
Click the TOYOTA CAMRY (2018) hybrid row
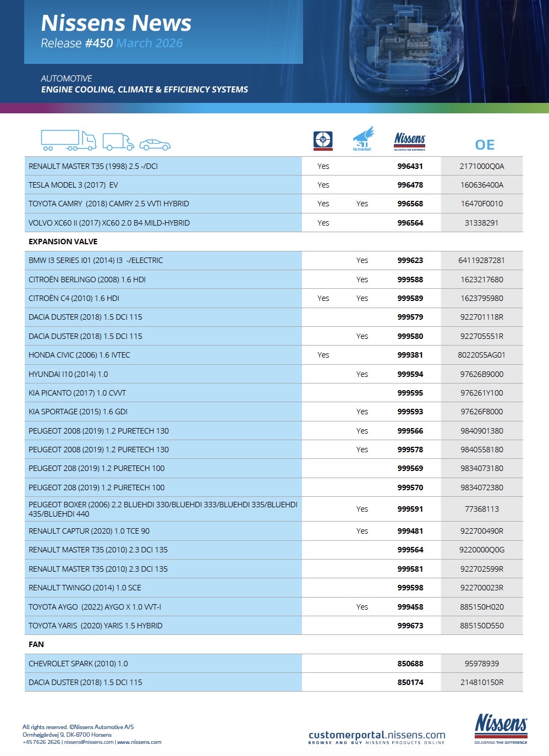point(109,204)
